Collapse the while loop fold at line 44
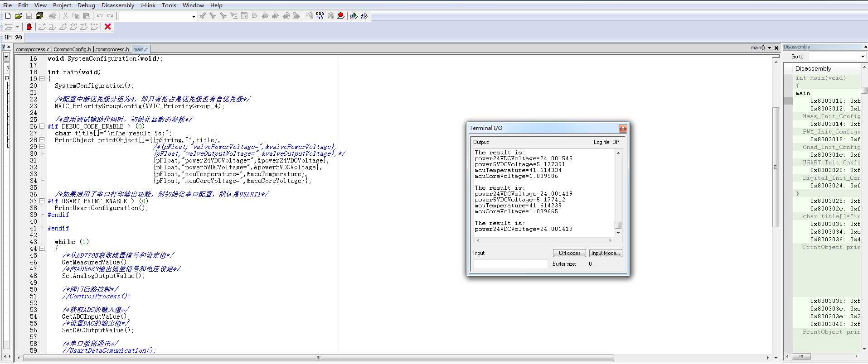This screenshot has width=868, height=364. pyautogui.click(x=42, y=249)
